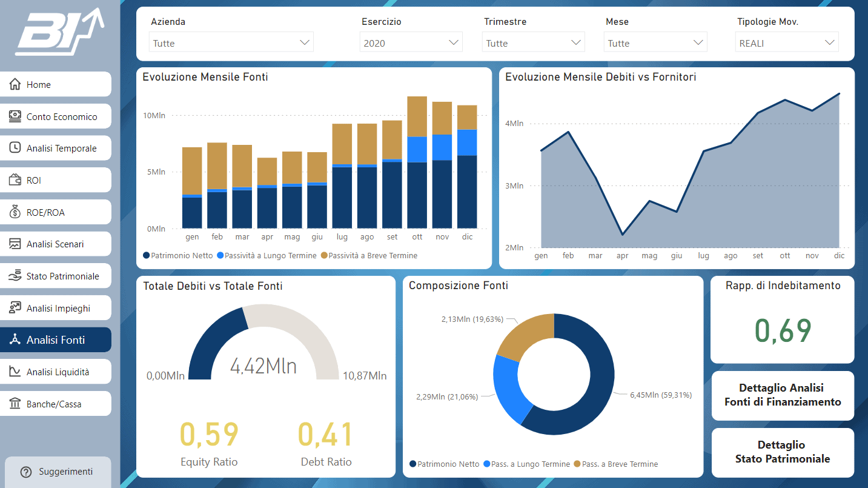Click the ROE/ROA money bag icon
This screenshot has width=868, height=488.
[15, 212]
